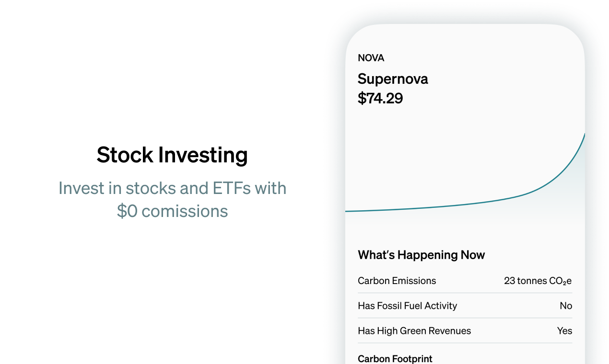Click the $74.29 stock price
The image size is (609, 364).
point(380,98)
